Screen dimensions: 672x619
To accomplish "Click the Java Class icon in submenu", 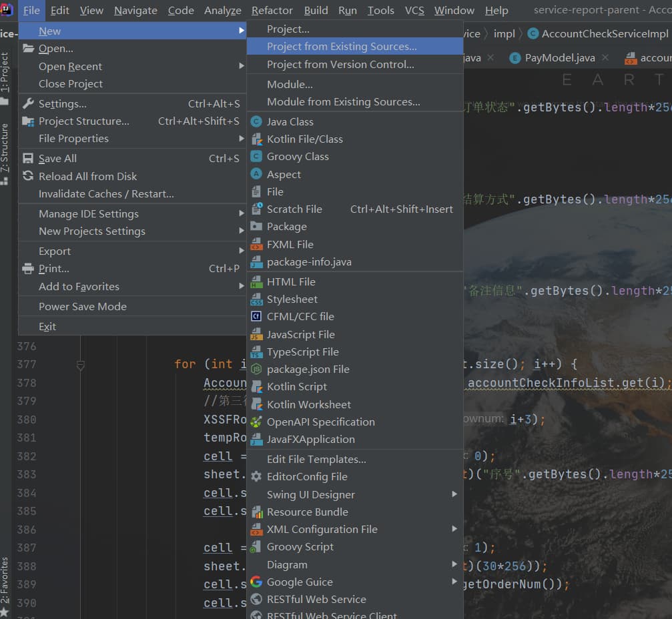I will click(x=256, y=121).
